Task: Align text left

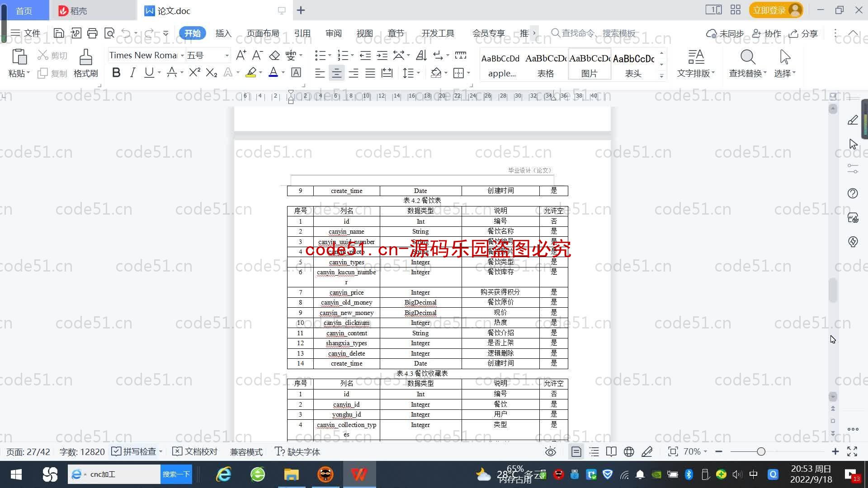Action: tap(320, 73)
